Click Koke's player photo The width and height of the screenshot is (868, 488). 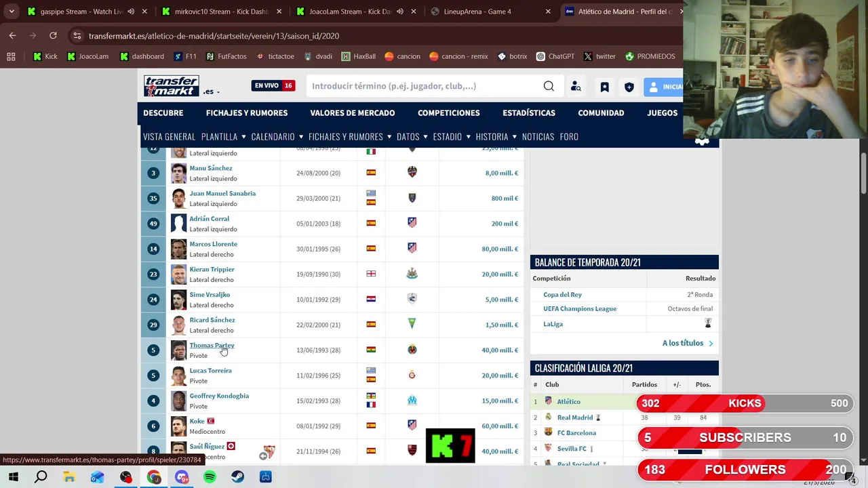[178, 426]
